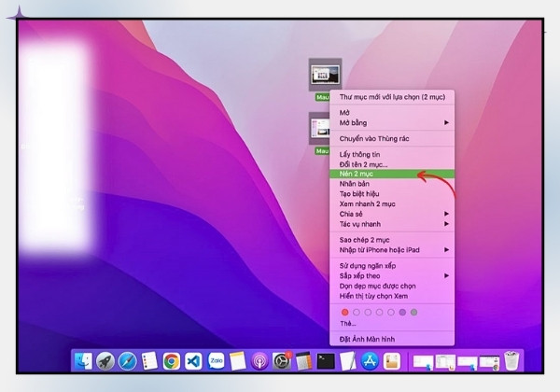Viewport: 560px width, 392px height.
Task: Click the highlighted "Nén 2 mục" entry
Action: (392, 174)
